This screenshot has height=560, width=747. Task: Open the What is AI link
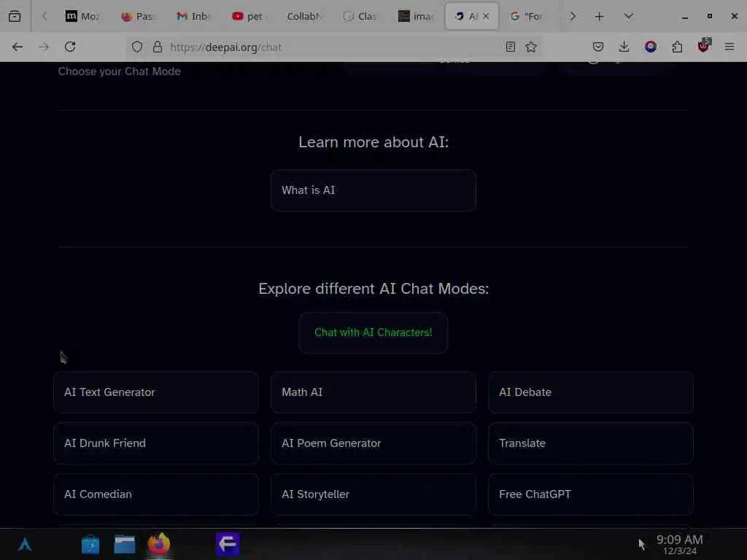[x=373, y=190]
